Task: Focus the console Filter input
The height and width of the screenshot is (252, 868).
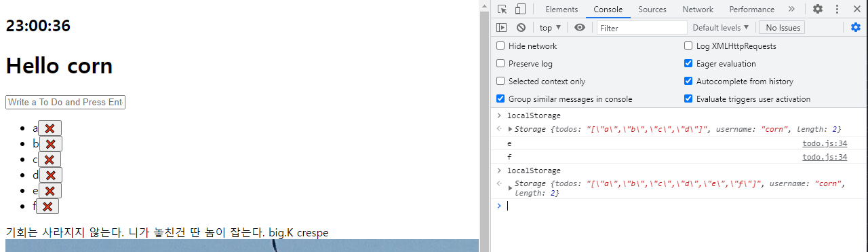Action: pos(642,28)
